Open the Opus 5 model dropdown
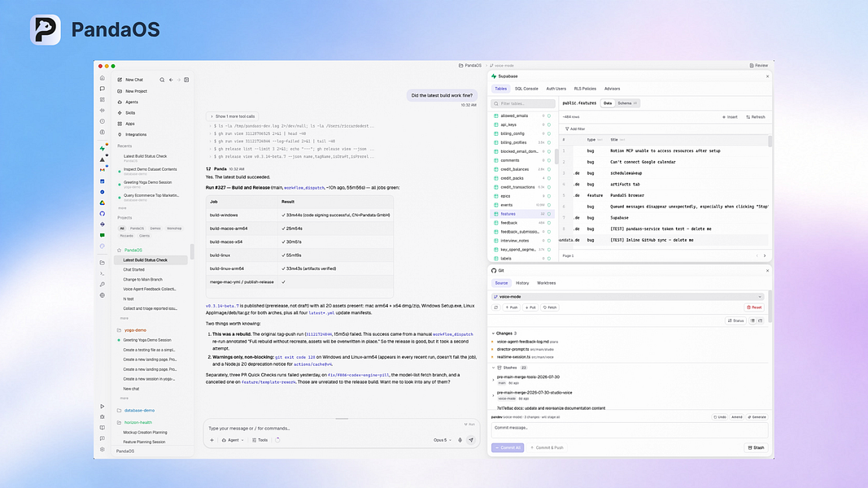Screen dimensions: 868x488 pos(442,440)
